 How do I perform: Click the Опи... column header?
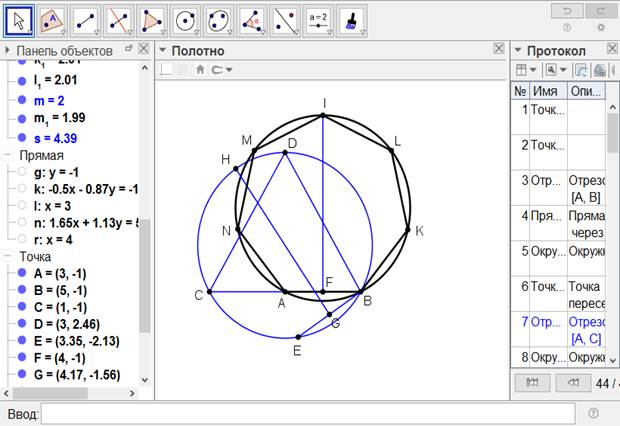coord(586,91)
